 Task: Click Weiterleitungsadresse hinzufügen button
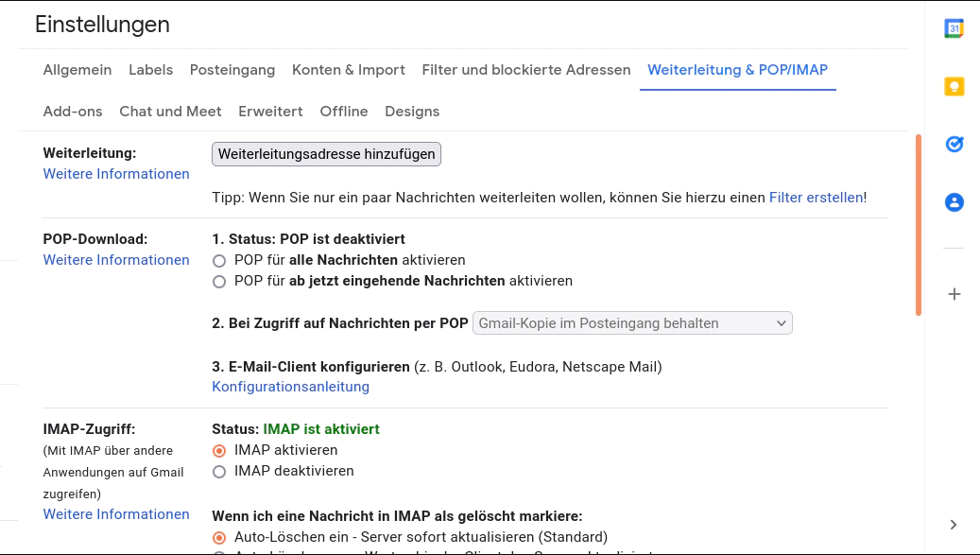pyautogui.click(x=326, y=154)
